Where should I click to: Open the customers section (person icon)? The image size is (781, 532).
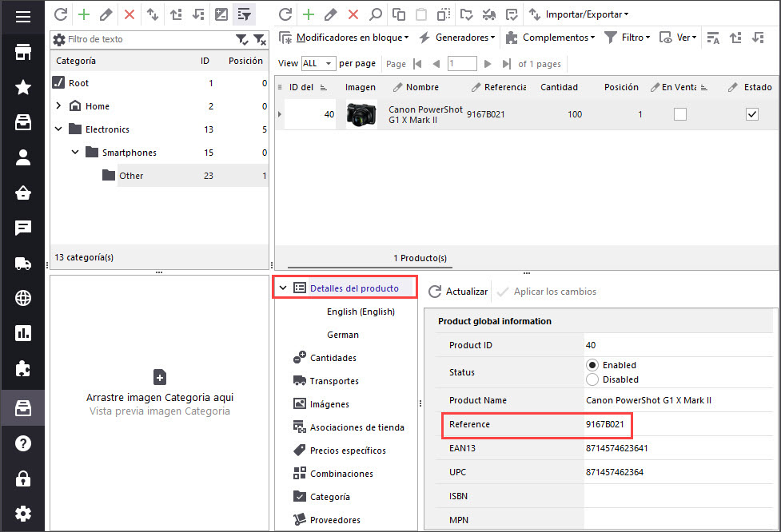click(x=23, y=157)
